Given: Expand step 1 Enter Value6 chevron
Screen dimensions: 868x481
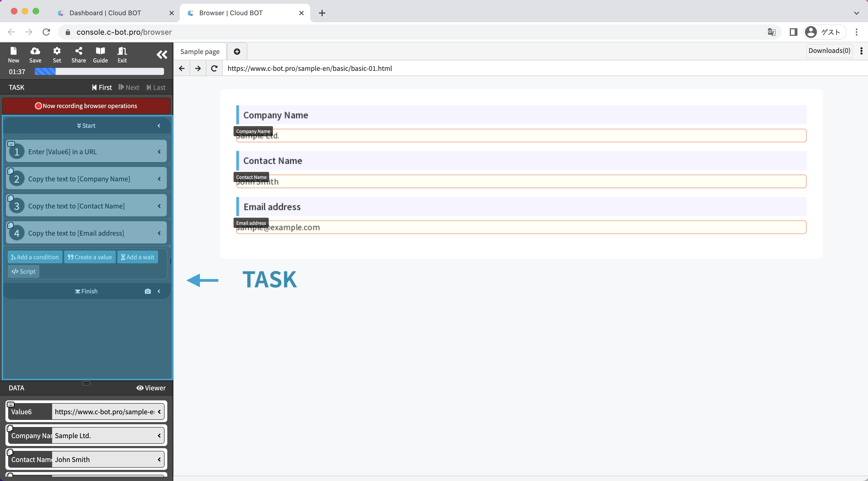Looking at the screenshot, I should click(x=159, y=152).
